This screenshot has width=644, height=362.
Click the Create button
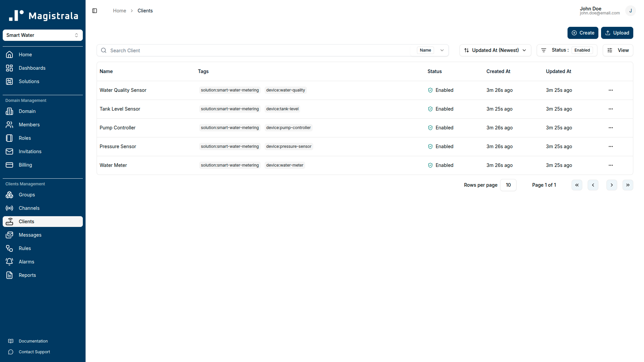click(583, 33)
